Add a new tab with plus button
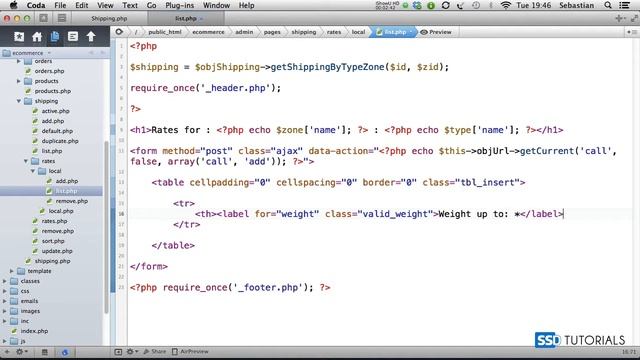Image resolution: width=640 pixels, height=360 pixels. [619, 18]
